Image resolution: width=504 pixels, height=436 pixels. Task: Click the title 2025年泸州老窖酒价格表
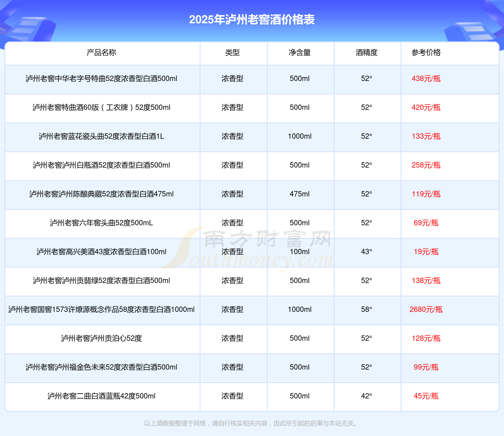[x=252, y=20]
